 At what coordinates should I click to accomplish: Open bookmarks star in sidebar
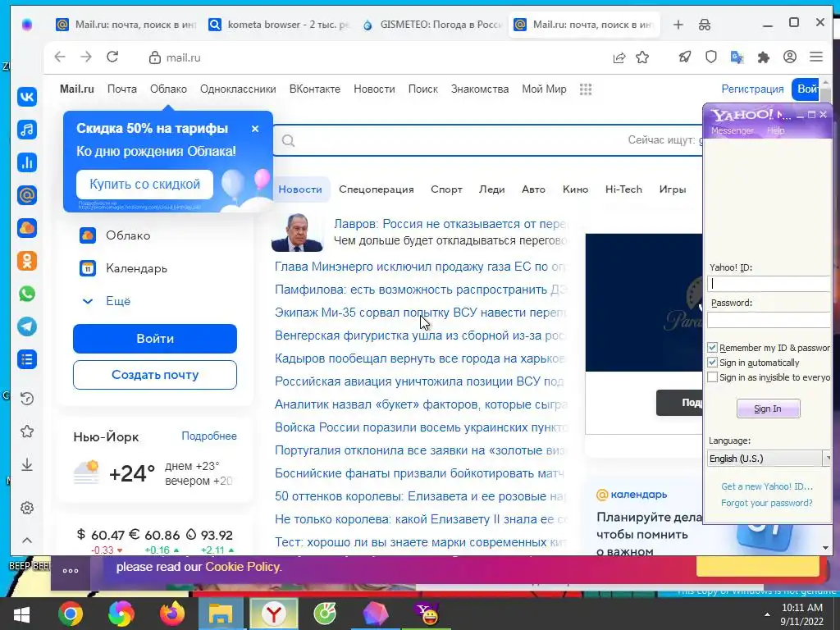click(27, 431)
